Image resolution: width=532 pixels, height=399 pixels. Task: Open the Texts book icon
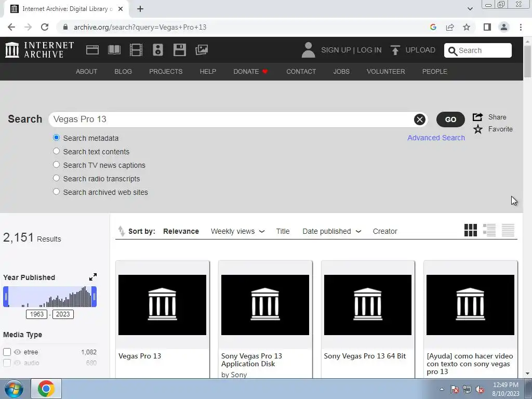(x=114, y=50)
